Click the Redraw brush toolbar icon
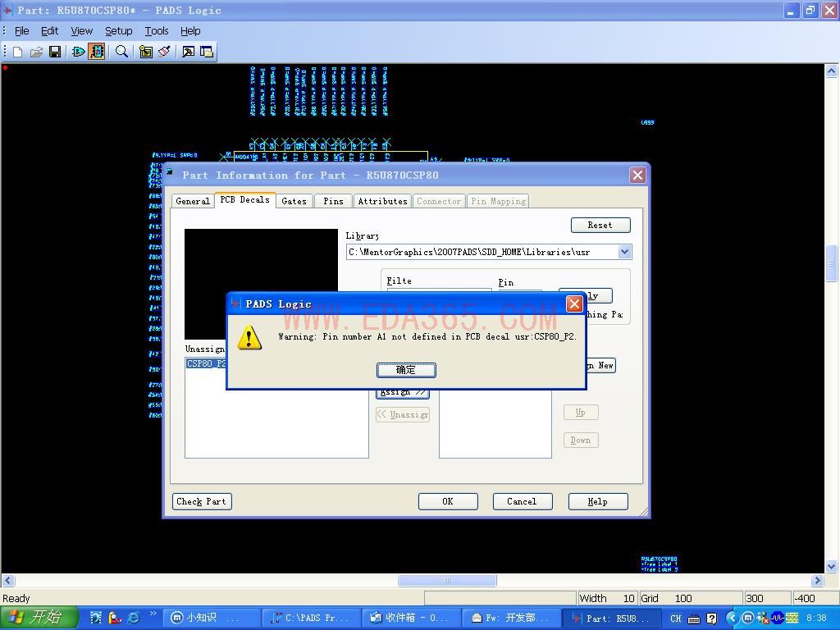This screenshot has width=840, height=630. pyautogui.click(x=164, y=52)
